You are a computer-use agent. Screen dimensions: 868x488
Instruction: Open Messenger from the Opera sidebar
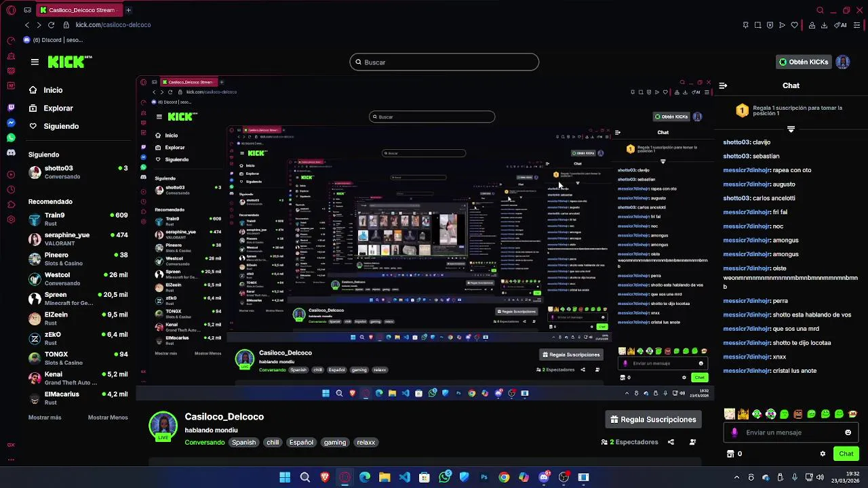click(11, 123)
